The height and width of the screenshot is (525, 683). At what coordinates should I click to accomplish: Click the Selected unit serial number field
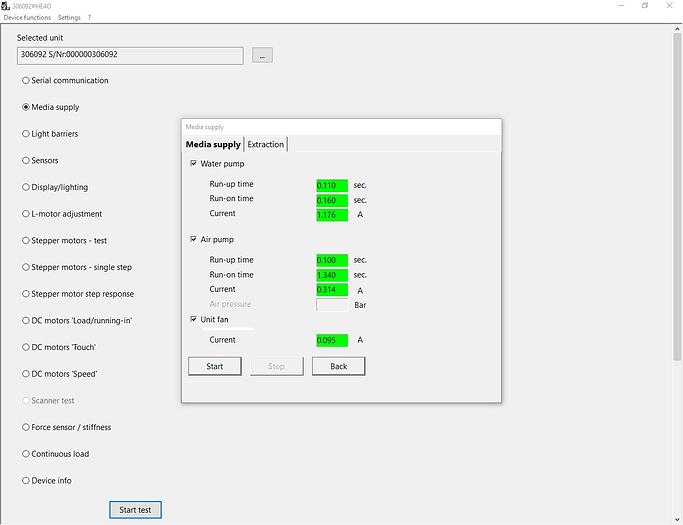(130, 55)
